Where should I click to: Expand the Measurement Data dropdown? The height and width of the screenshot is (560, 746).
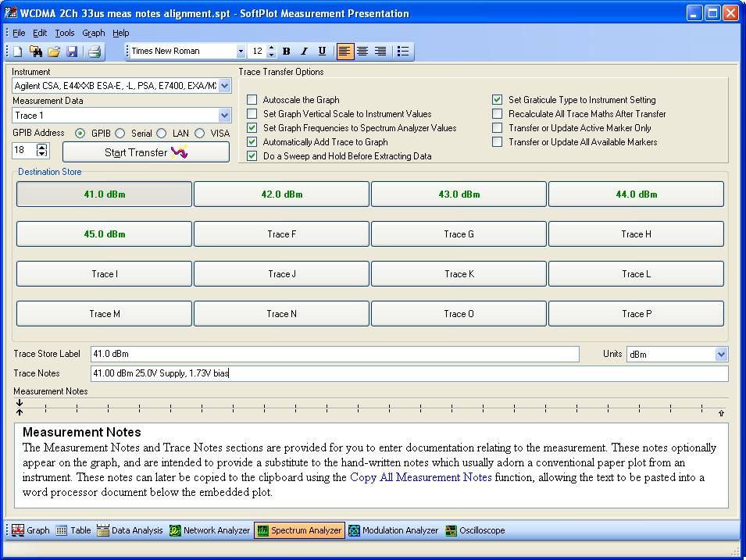[x=225, y=116]
